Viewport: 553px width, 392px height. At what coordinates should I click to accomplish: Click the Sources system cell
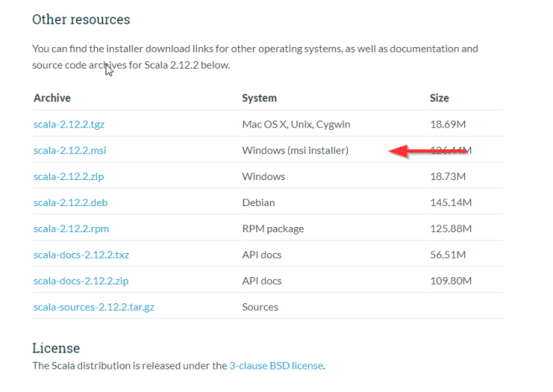[x=260, y=307]
